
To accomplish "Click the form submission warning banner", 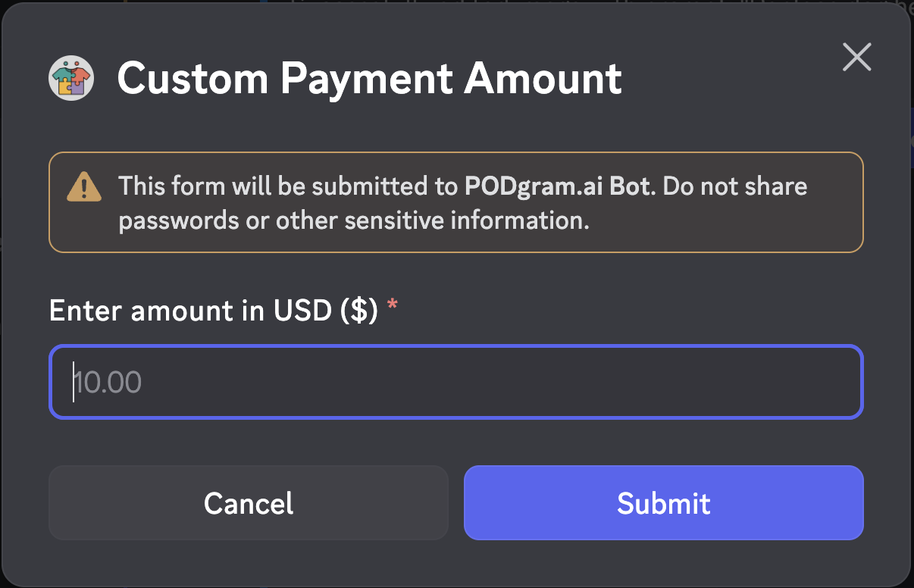I will [455, 202].
